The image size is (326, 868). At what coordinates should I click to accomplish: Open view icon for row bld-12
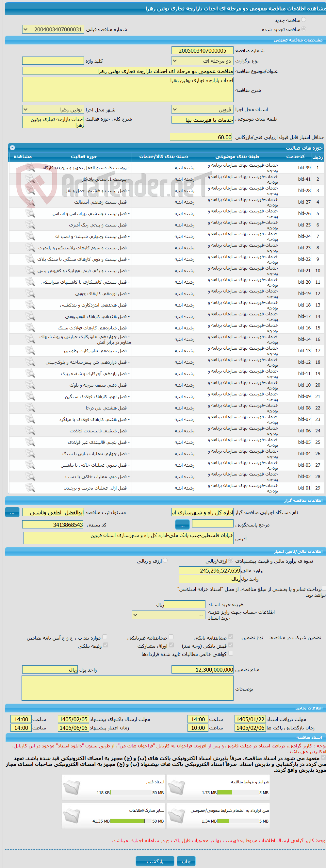(30, 362)
